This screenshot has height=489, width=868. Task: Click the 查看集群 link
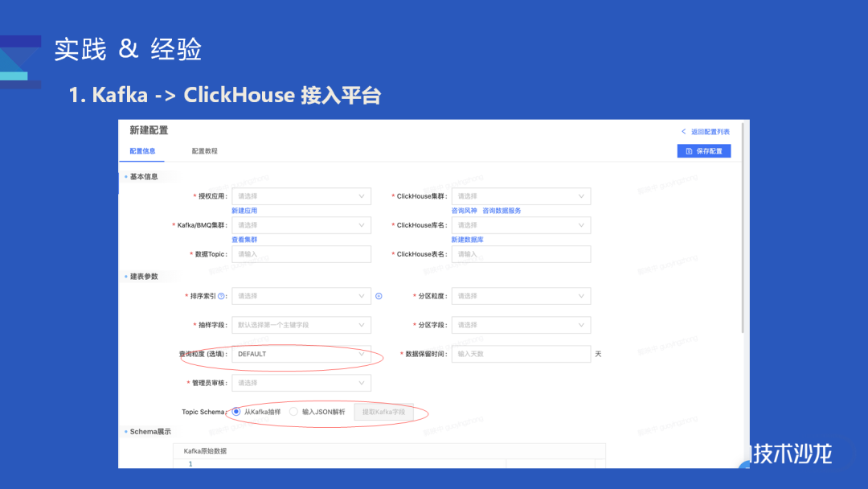click(244, 240)
